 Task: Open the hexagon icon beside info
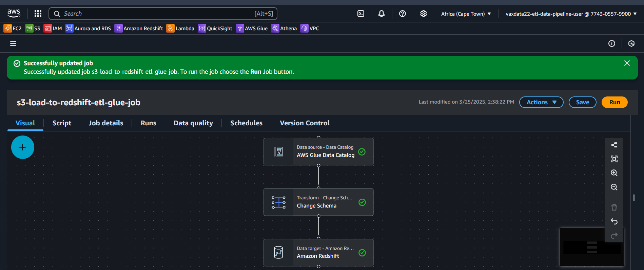[631, 43]
